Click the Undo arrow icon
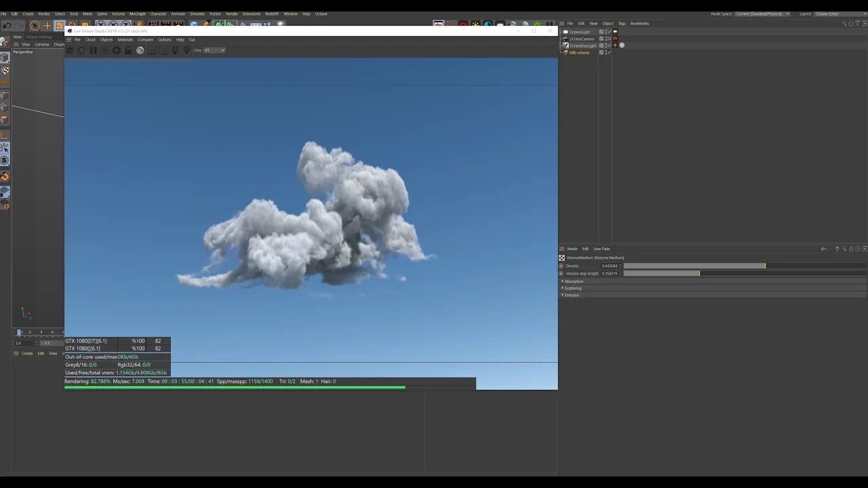 tap(7, 26)
